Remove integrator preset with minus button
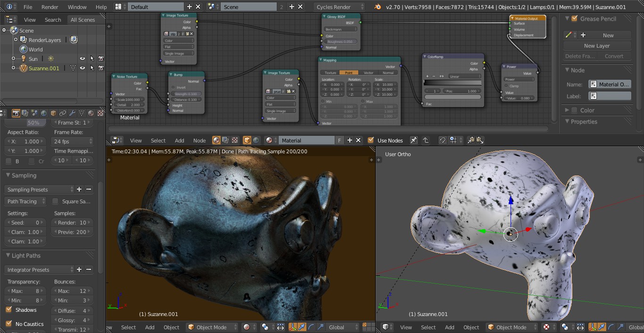Image resolution: width=644 pixels, height=333 pixels. (x=89, y=269)
